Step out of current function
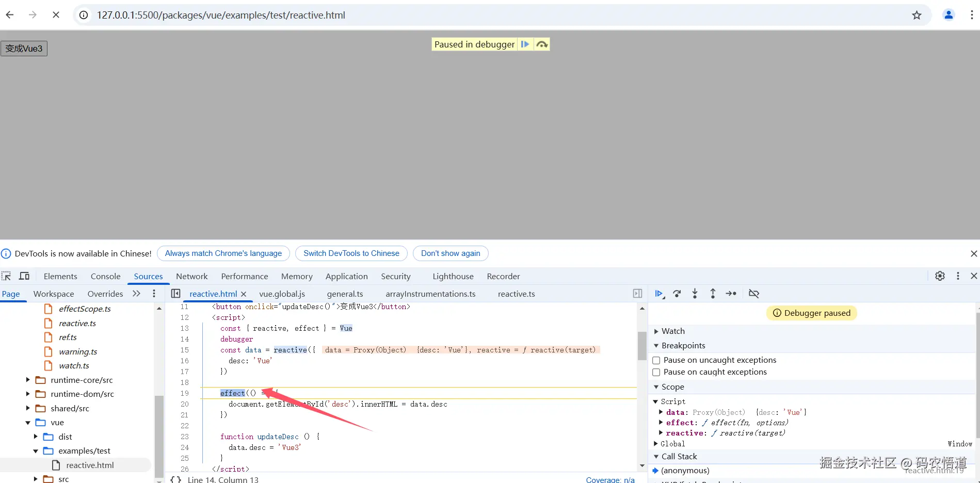The width and height of the screenshot is (980, 483). (713, 294)
